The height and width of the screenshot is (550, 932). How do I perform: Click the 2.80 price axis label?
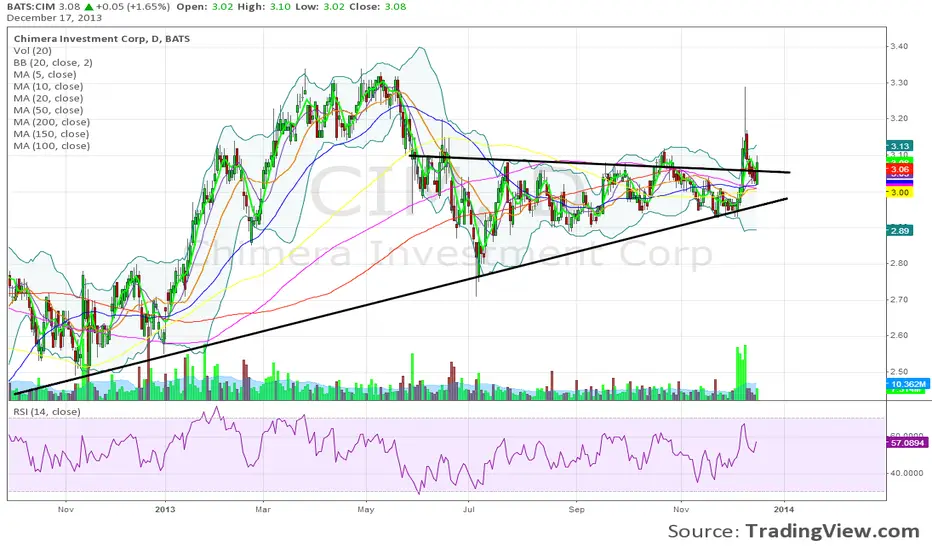[x=899, y=263]
